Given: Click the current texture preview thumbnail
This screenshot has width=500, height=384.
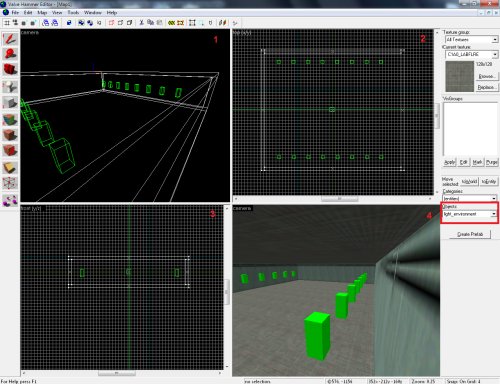Looking at the screenshot, I should (459, 76).
